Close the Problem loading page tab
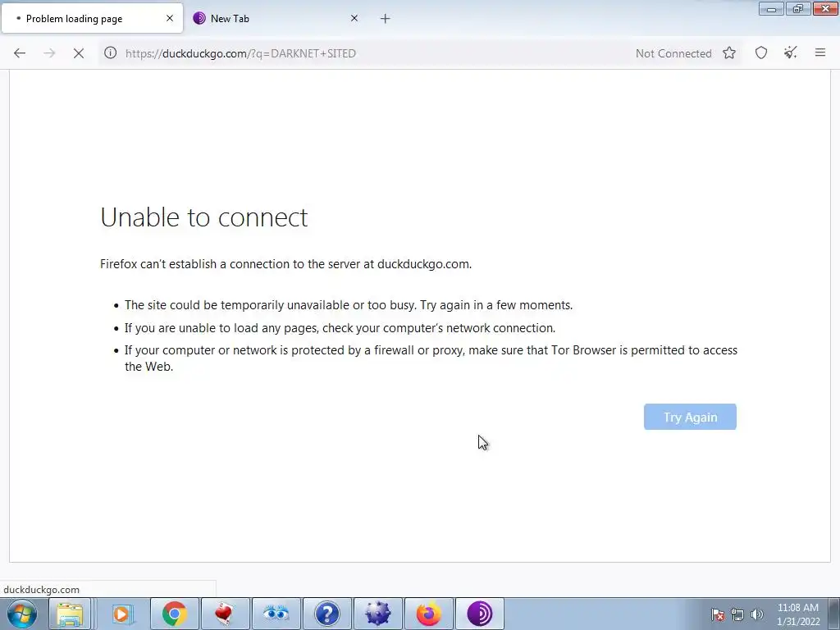 [x=170, y=18]
